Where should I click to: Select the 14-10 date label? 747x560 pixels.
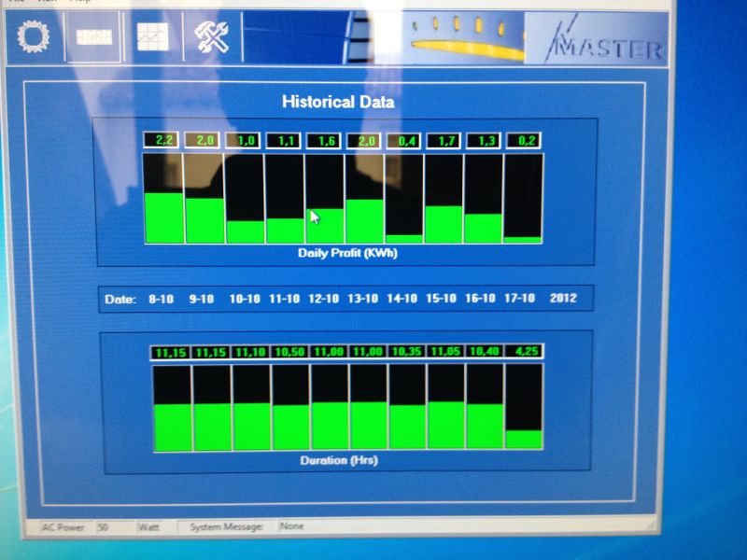click(x=402, y=299)
